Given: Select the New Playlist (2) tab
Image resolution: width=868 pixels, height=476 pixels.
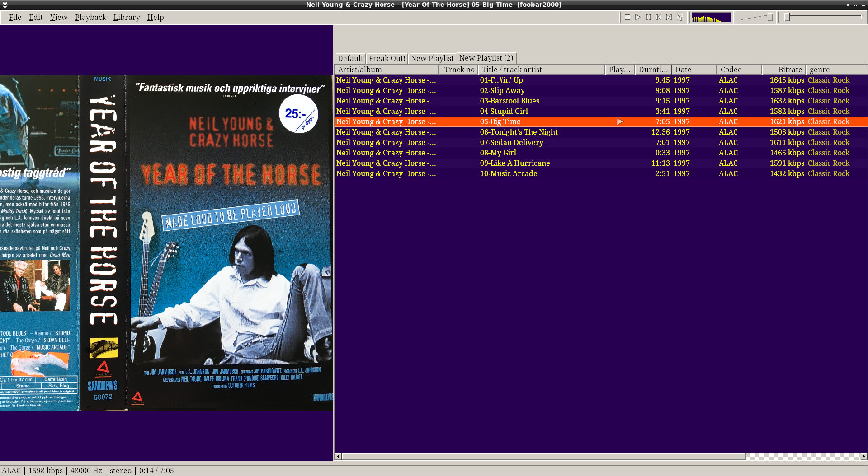Looking at the screenshot, I should coord(486,58).
